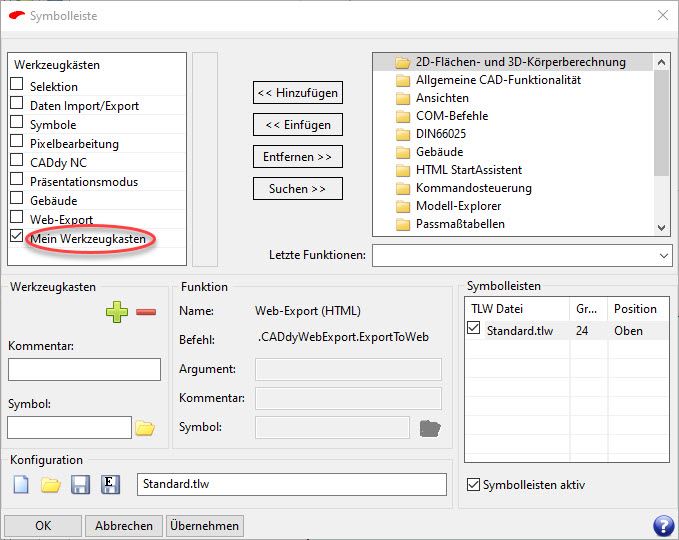Screen dimensions: 679x540
Task: Enable the Gebäude toolbox checkbox
Action: click(16, 198)
